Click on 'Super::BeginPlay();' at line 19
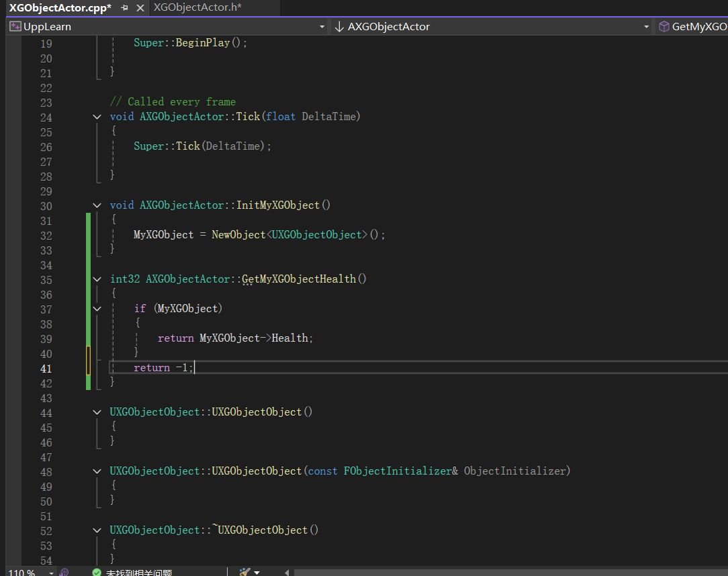Viewport: 728px width, 576px height. 190,43
